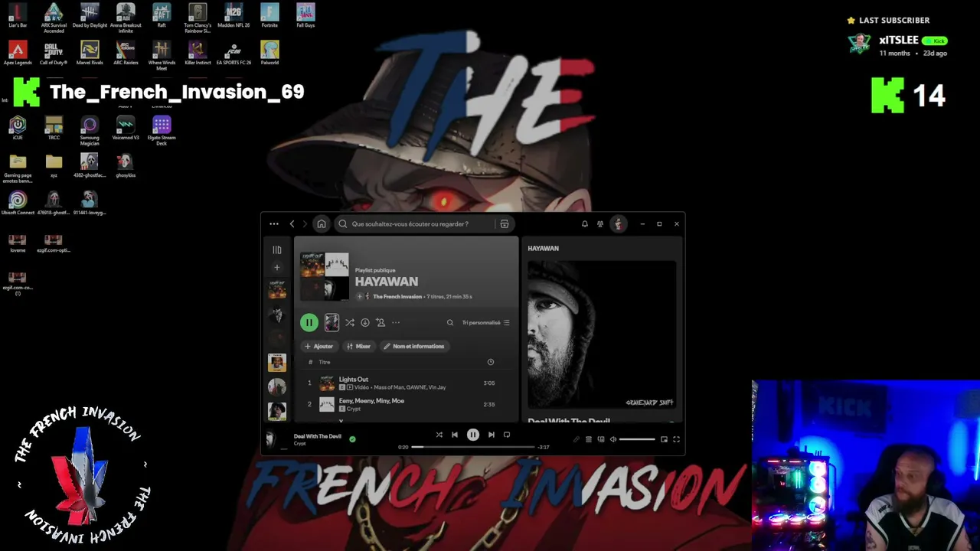Open the Crypt artist link under Eeny, Meeny
Viewport: 980px width, 551px height.
click(354, 409)
